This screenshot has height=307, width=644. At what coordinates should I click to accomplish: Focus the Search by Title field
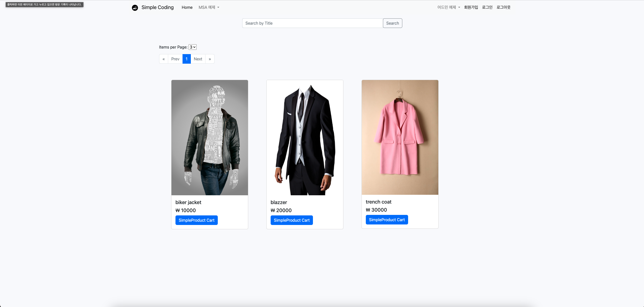312,23
